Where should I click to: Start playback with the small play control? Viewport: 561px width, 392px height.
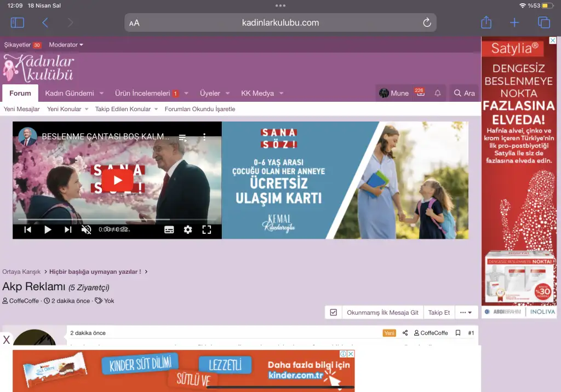coord(48,229)
